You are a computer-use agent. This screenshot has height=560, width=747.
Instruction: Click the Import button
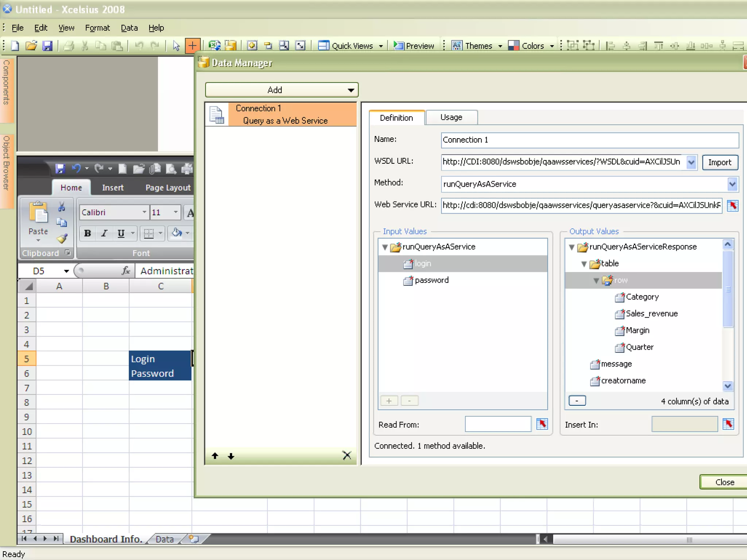[720, 162]
